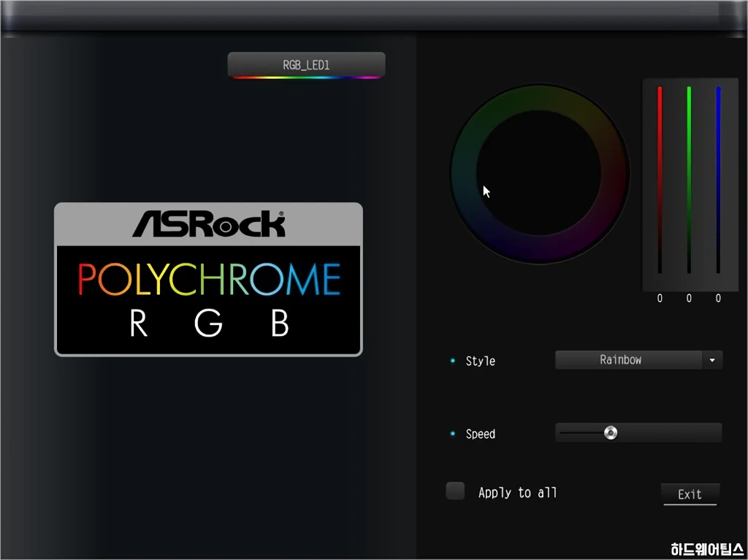
Task: Open the Style dropdown arrow
Action: (x=712, y=360)
